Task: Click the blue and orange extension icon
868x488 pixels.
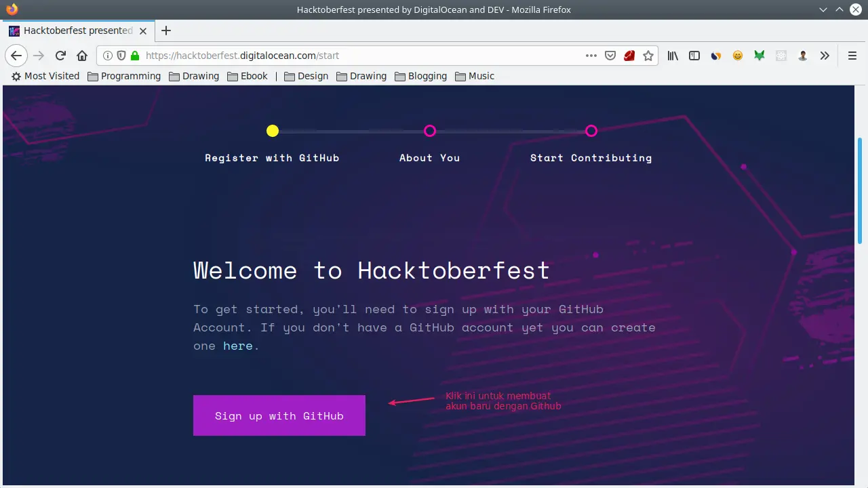Action: pyautogui.click(x=716, y=56)
